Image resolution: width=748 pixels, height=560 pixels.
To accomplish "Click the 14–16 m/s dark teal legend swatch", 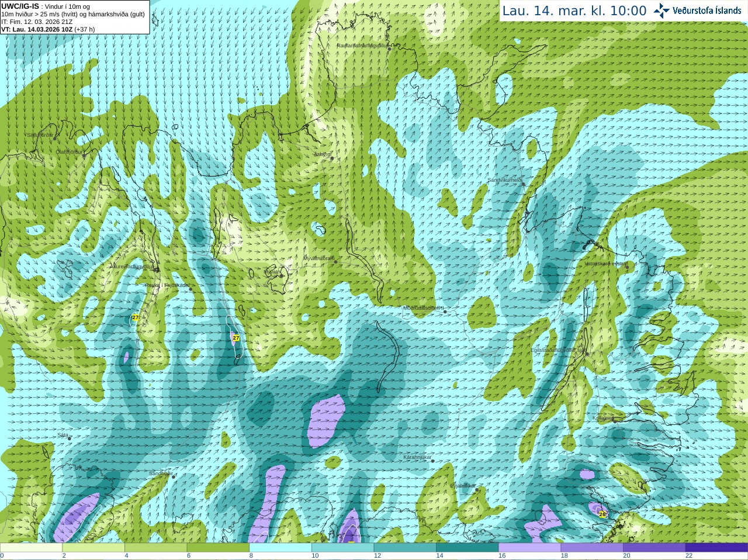I will click(467, 548).
